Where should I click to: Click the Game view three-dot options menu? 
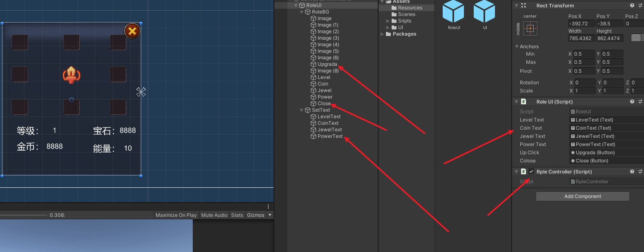268,207
